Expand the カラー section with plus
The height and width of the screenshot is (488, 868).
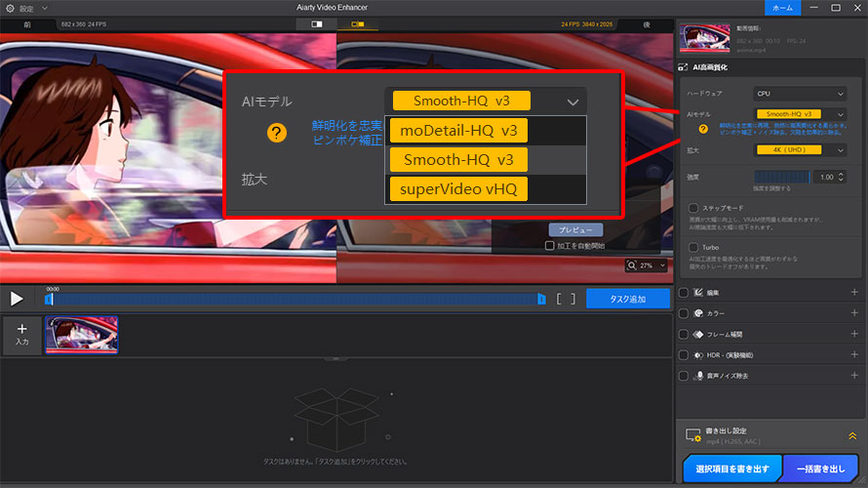[854, 313]
